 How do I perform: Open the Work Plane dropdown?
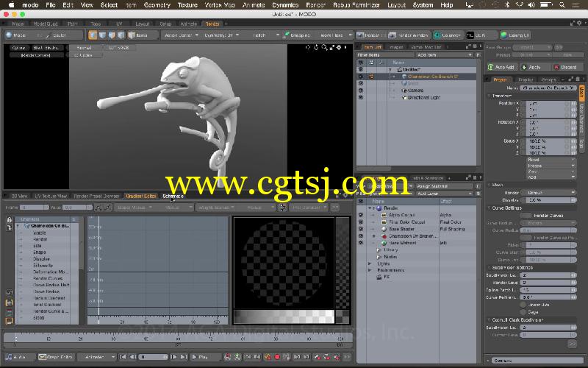click(x=335, y=35)
